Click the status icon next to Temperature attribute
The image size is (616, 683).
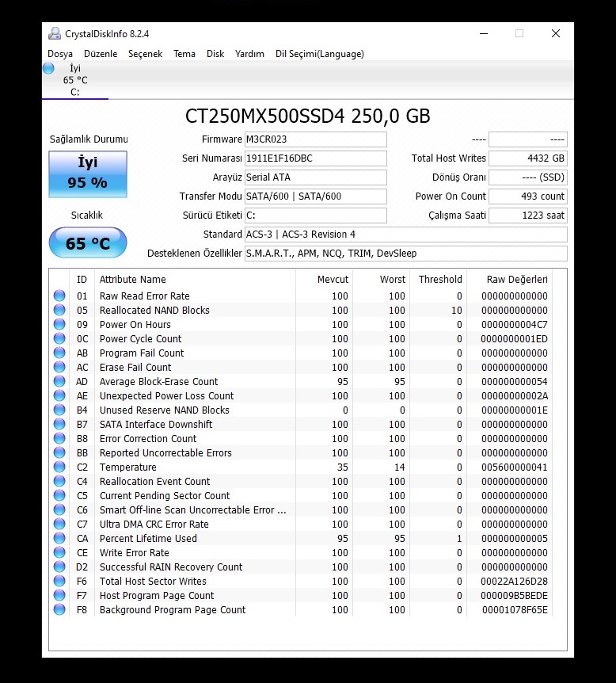[59, 467]
